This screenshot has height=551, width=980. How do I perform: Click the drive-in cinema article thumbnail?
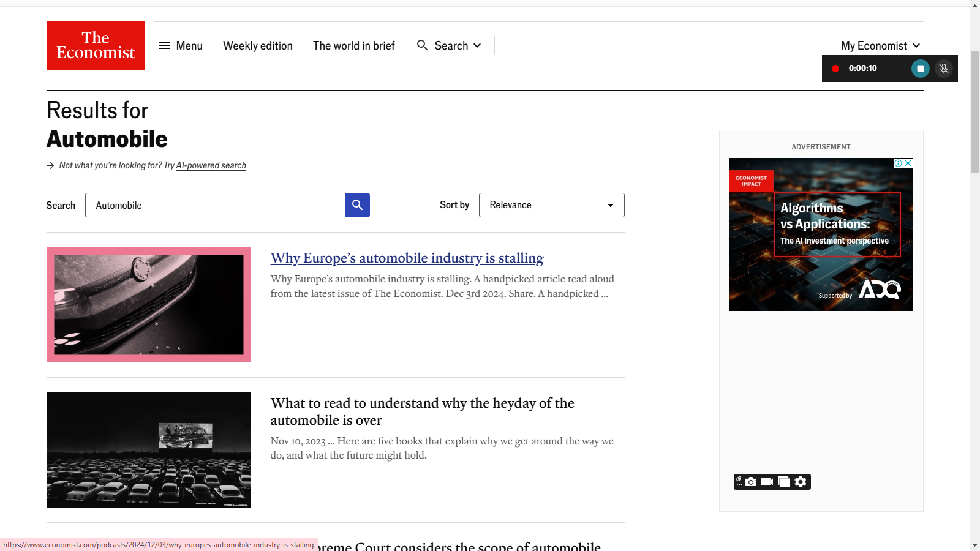click(x=149, y=450)
